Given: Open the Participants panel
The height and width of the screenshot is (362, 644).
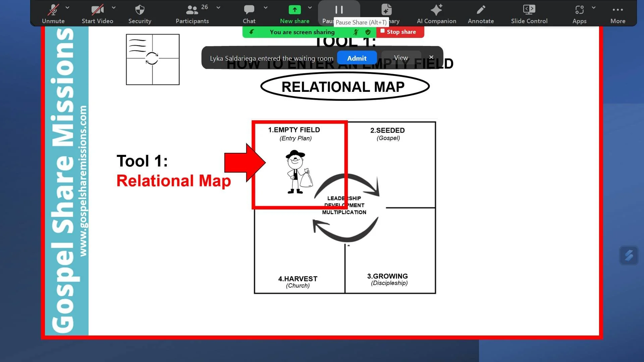Looking at the screenshot, I should point(192,13).
